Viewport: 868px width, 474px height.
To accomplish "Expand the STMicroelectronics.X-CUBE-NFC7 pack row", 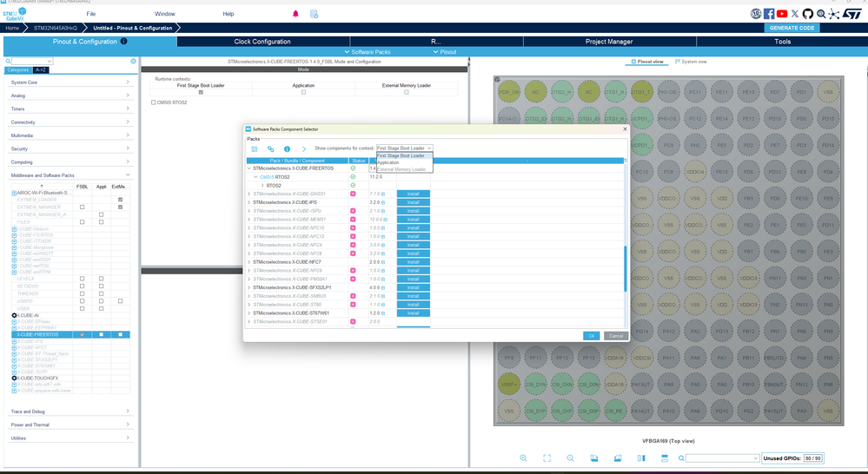I will [x=249, y=261].
